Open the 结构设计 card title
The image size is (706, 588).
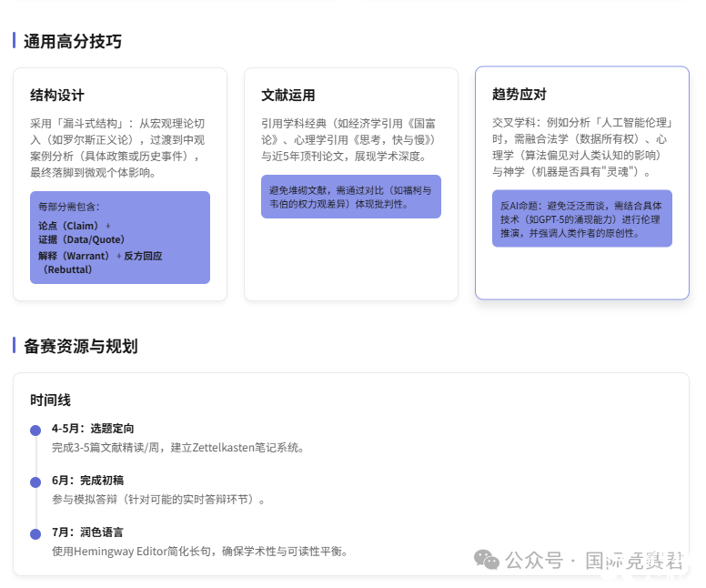(x=56, y=96)
